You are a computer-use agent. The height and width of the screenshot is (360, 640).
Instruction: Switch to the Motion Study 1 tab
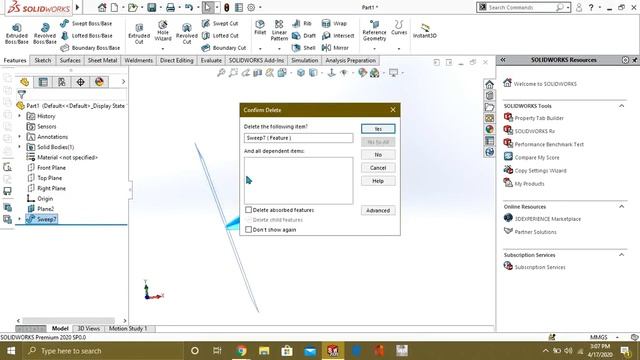click(x=128, y=329)
